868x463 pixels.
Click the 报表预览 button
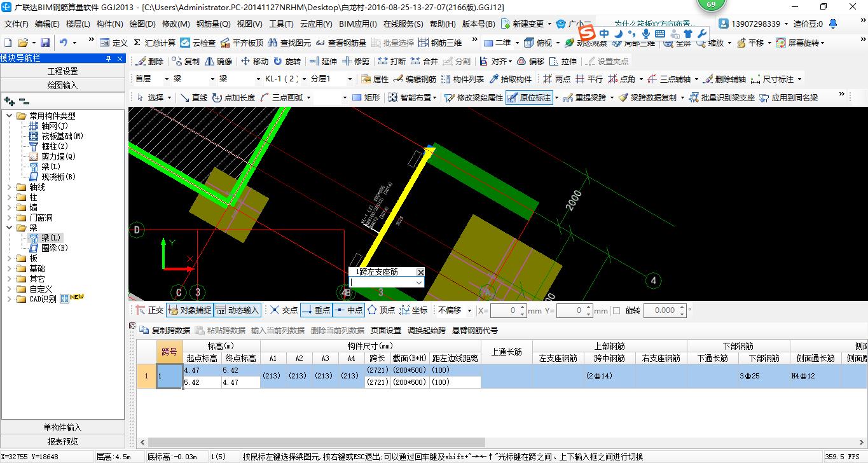coord(63,441)
